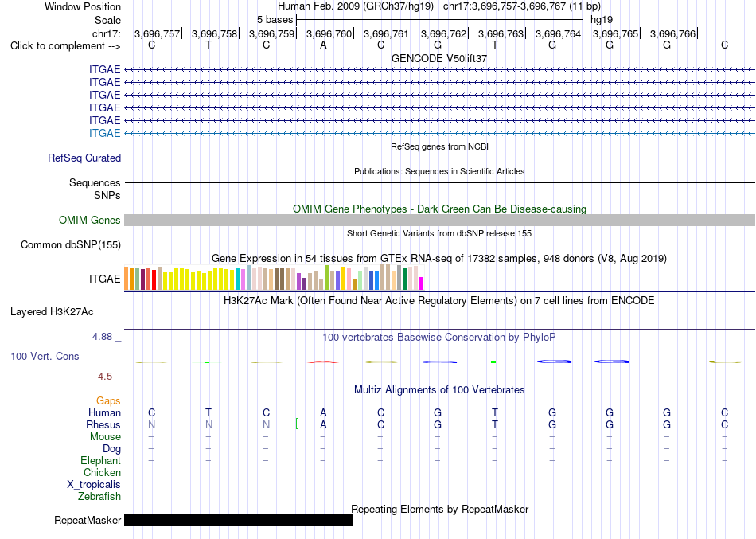Select the -4.5 lower conservation scale value

[x=103, y=377]
